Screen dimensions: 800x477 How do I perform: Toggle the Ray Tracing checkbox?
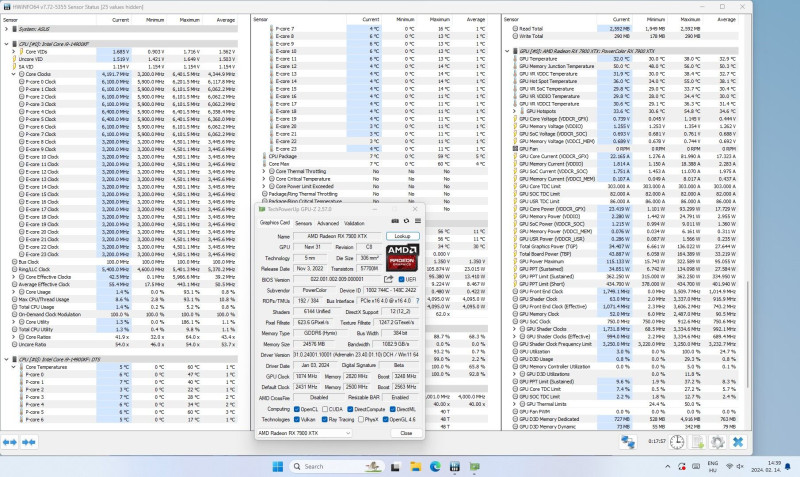pyautogui.click(x=324, y=419)
